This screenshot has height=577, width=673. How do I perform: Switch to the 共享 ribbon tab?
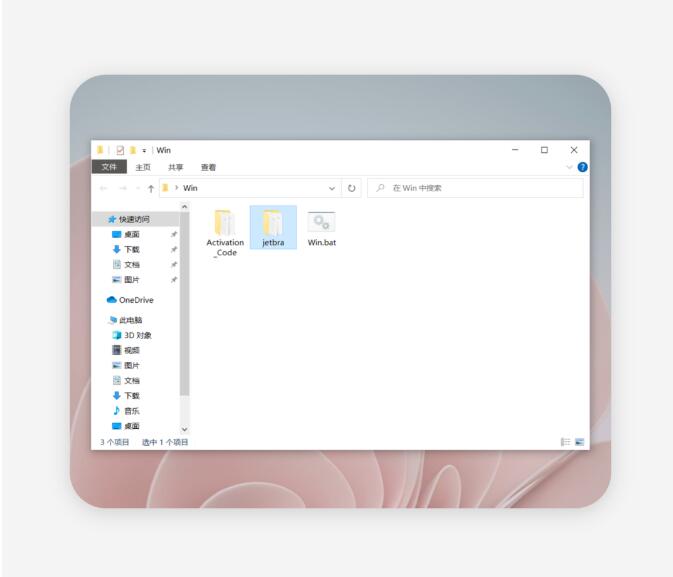pos(176,167)
